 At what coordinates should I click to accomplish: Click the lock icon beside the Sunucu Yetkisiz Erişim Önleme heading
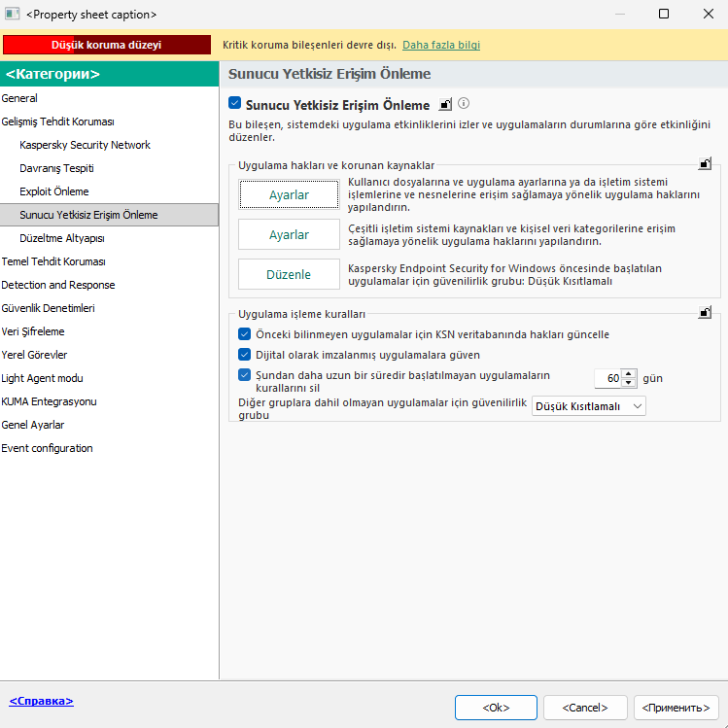[x=445, y=104]
